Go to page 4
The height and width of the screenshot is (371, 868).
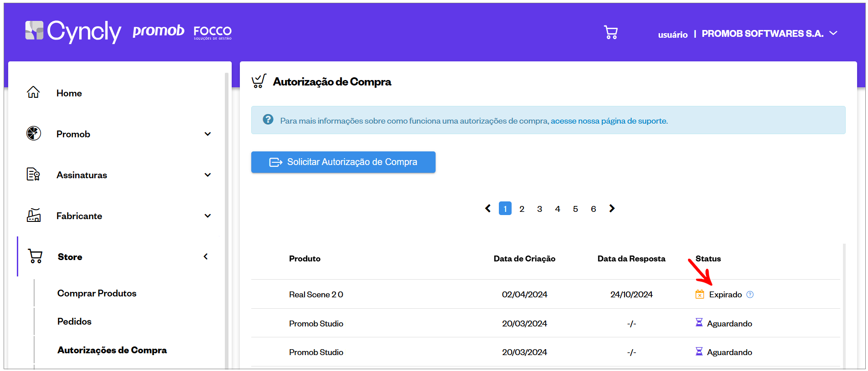click(x=558, y=209)
